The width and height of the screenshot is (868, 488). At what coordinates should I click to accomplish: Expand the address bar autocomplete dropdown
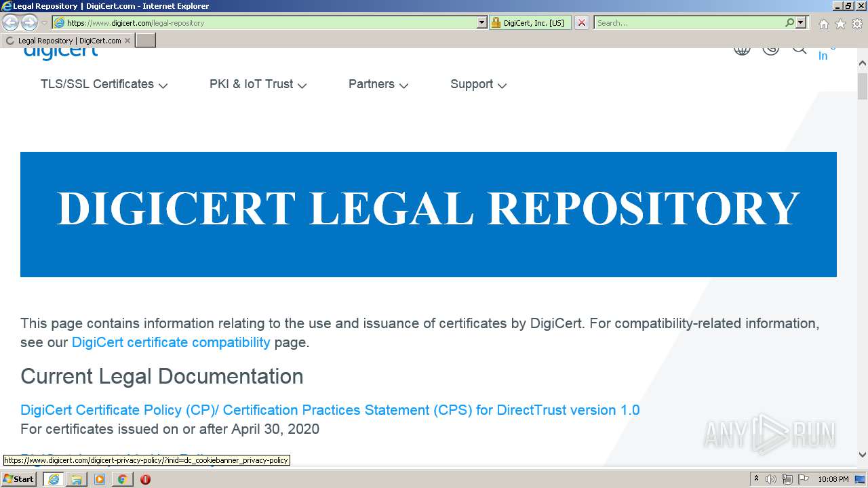(x=482, y=22)
